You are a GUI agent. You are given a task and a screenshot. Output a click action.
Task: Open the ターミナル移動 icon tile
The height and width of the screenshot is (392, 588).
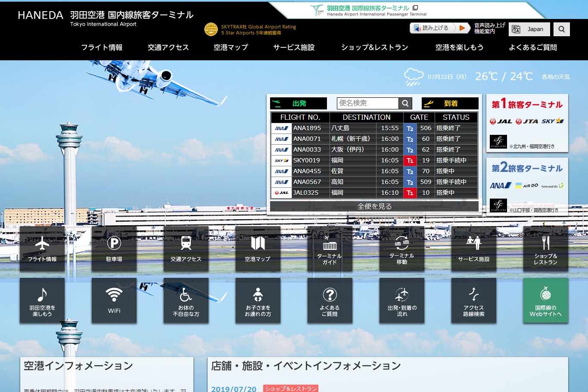(402, 249)
